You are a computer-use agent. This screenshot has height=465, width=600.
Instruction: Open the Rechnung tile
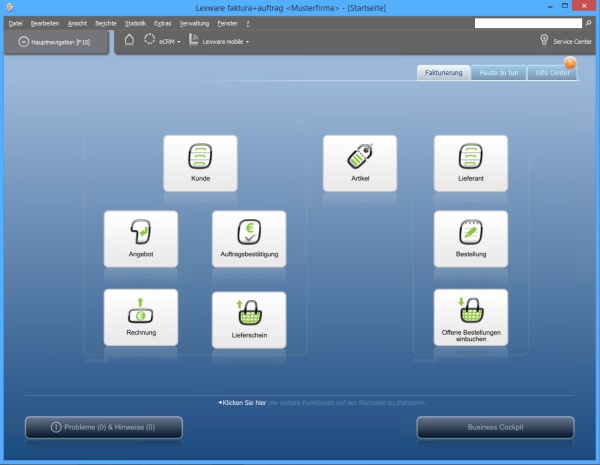(141, 317)
